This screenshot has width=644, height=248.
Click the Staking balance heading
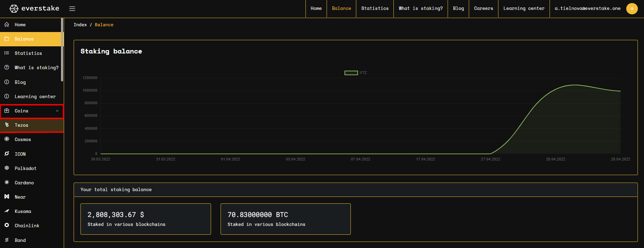pyautogui.click(x=111, y=51)
